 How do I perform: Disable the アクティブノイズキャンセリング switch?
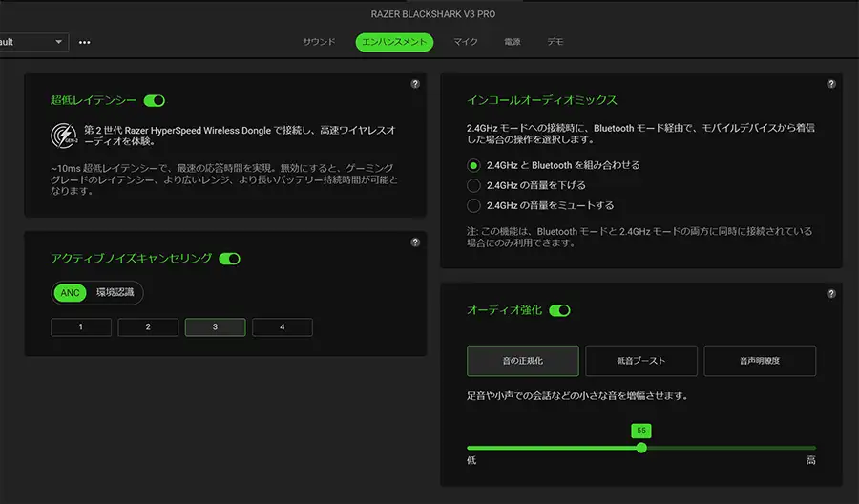click(x=229, y=259)
